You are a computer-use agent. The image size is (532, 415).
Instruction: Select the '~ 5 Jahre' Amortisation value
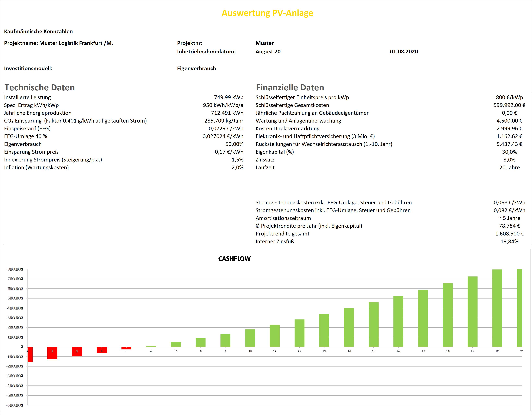(509, 218)
